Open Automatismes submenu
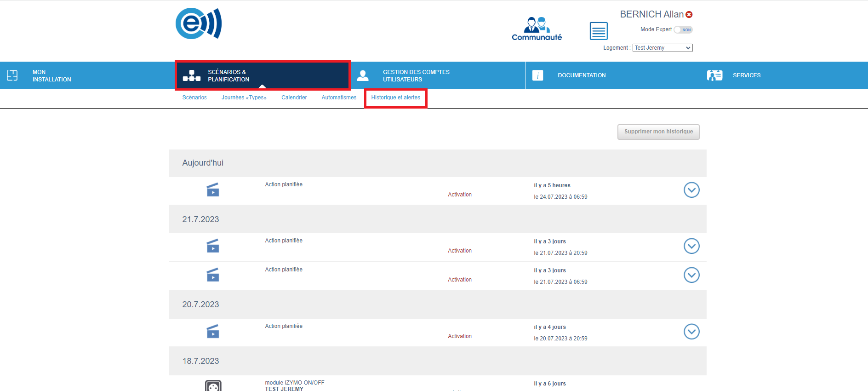The width and height of the screenshot is (868, 391). tap(339, 98)
